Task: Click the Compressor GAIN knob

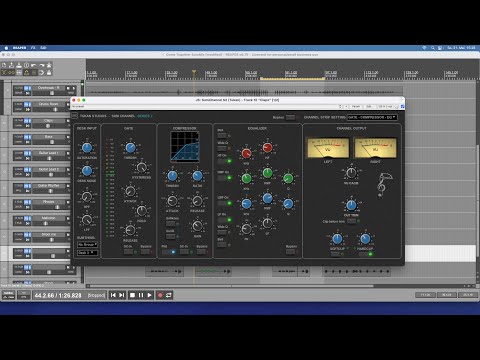Action: click(x=197, y=226)
